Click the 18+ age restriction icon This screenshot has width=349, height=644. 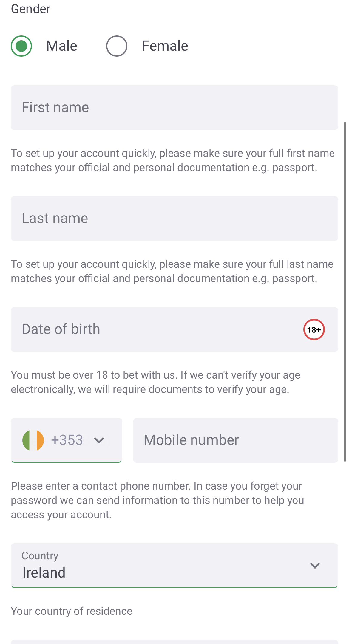click(314, 329)
